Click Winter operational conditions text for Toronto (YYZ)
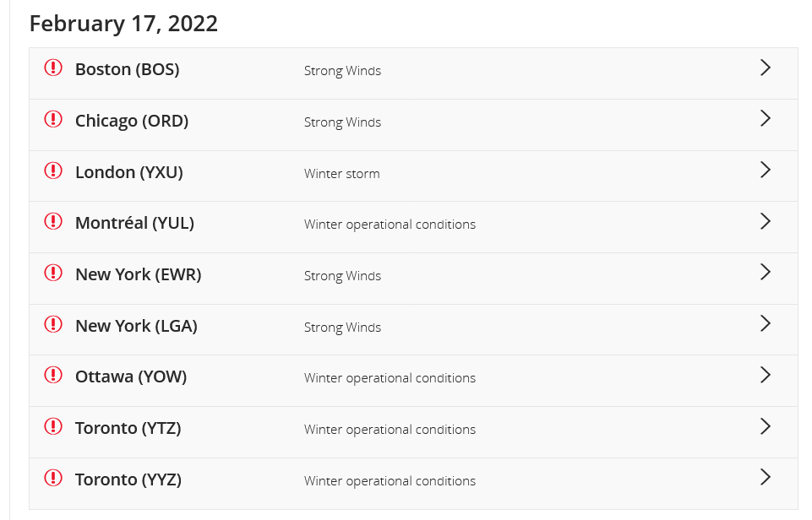812x520 pixels. 390,481
